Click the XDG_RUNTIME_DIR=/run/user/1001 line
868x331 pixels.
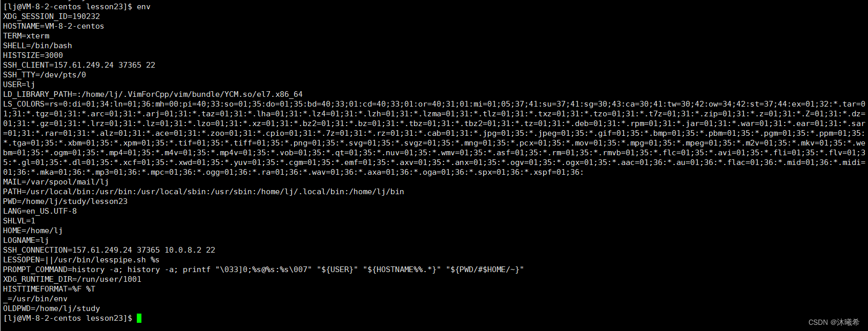point(72,279)
